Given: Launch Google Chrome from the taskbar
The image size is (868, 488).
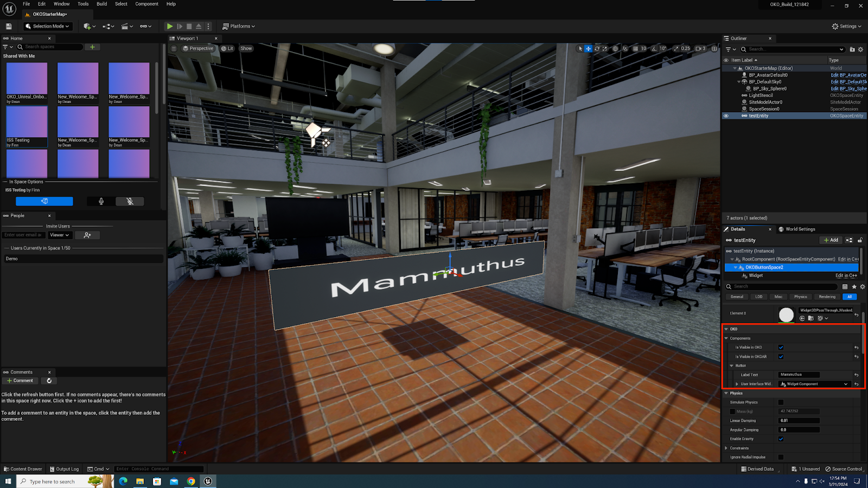Looking at the screenshot, I should [x=191, y=481].
